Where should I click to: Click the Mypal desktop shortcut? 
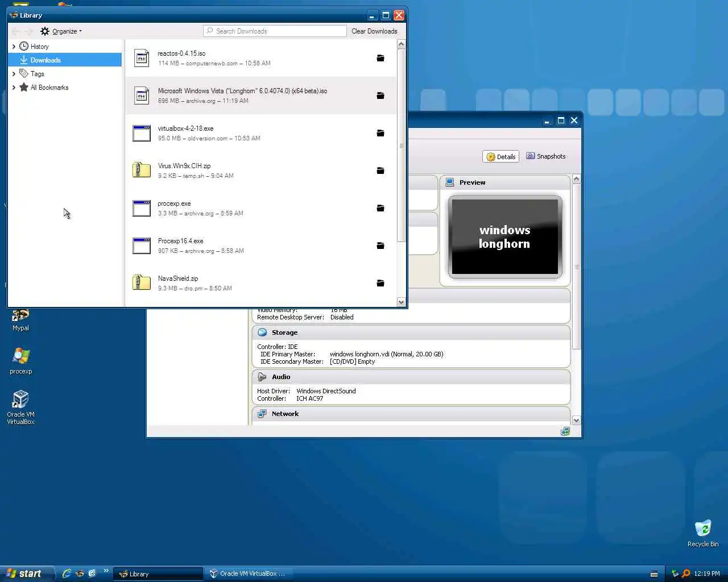(21, 320)
